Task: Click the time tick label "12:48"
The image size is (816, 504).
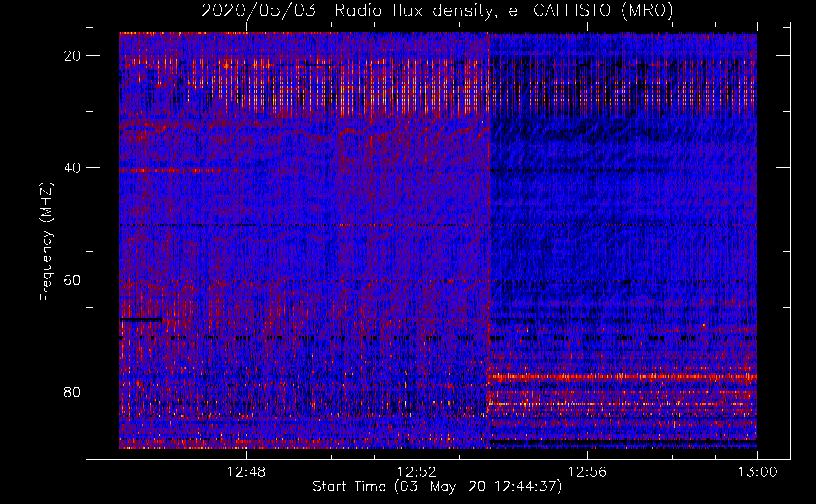Action: [x=246, y=472]
